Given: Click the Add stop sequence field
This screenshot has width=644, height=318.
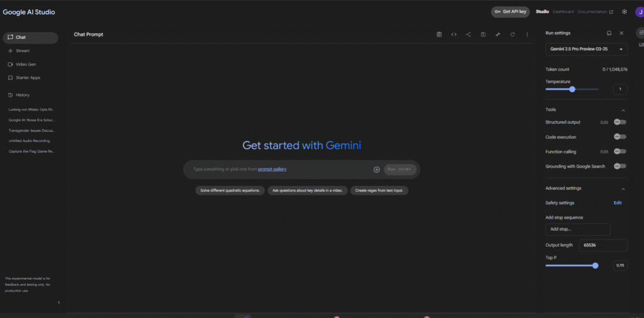Looking at the screenshot, I should [577, 229].
